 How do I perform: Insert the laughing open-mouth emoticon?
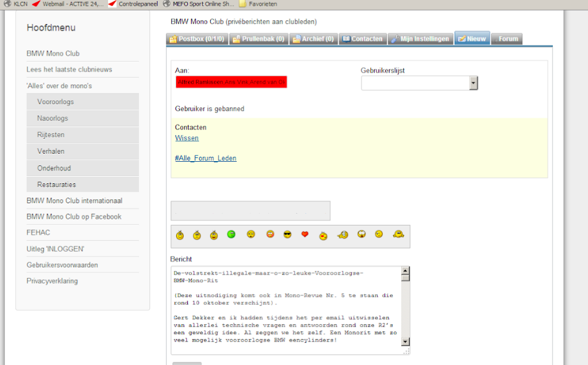(x=214, y=235)
